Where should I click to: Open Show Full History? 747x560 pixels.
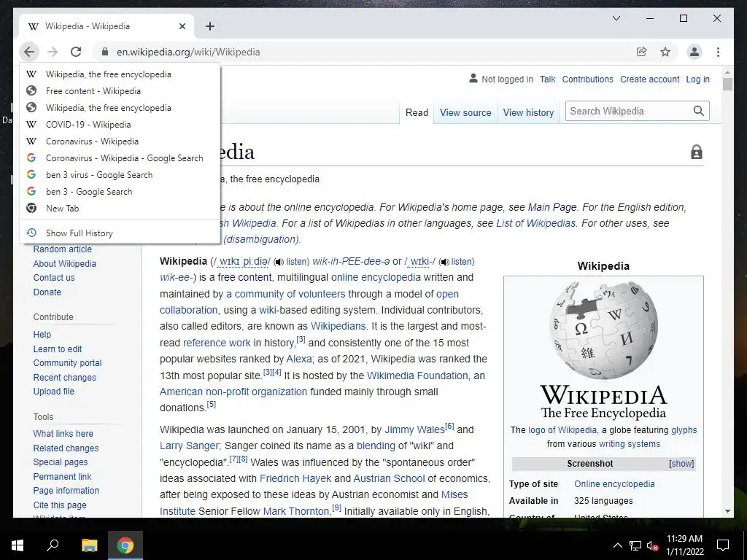[x=120, y=233]
